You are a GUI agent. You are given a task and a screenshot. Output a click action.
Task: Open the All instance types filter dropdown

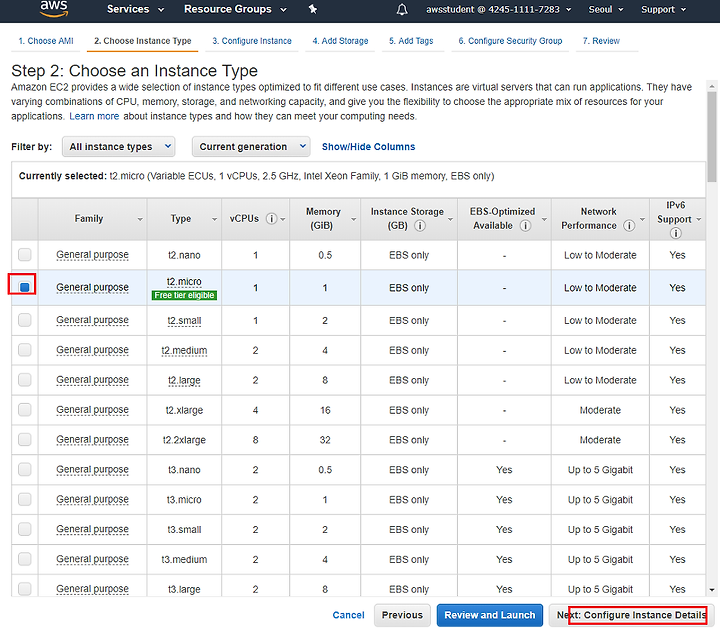(x=118, y=147)
